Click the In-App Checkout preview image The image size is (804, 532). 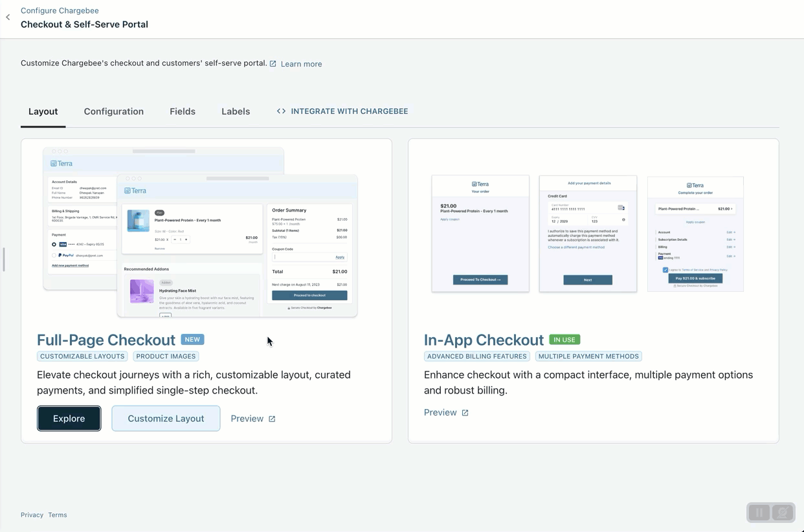pos(588,233)
